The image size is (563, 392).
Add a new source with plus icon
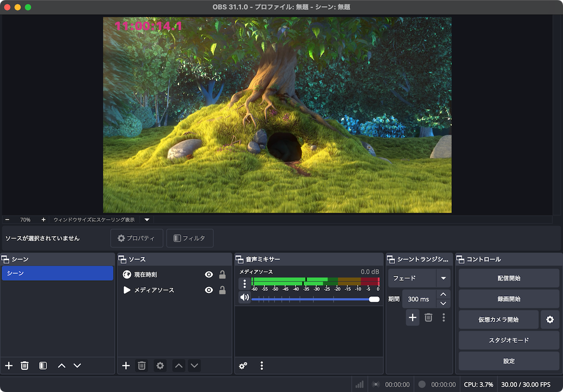[x=126, y=366]
